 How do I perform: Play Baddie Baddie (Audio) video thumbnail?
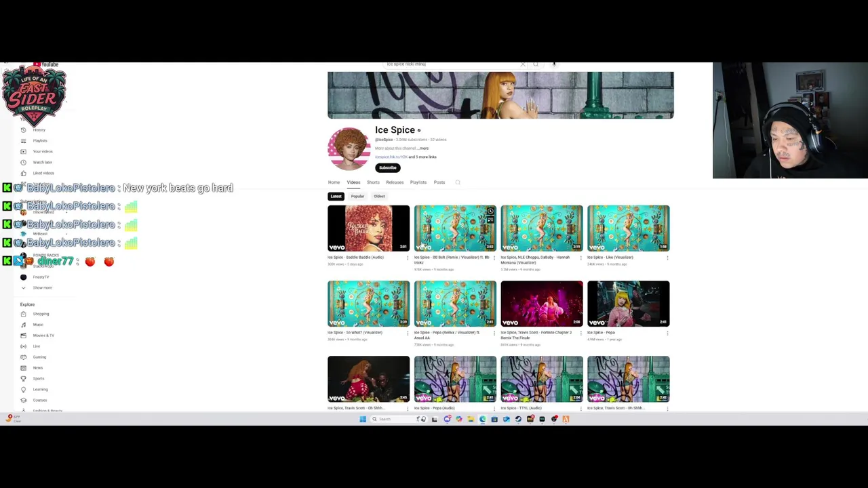369,228
